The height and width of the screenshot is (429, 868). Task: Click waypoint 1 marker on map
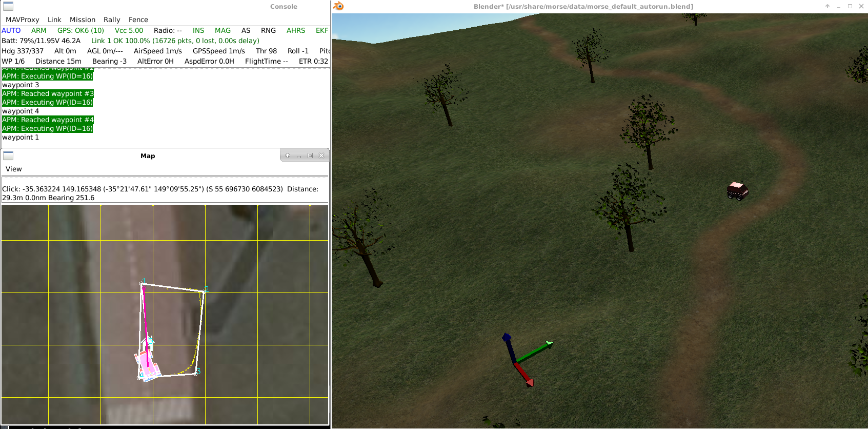tap(142, 283)
